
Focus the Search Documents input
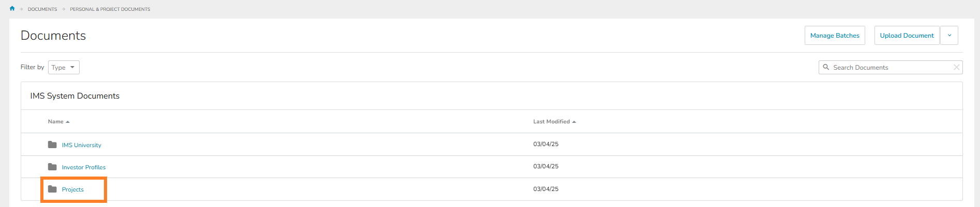click(891, 67)
